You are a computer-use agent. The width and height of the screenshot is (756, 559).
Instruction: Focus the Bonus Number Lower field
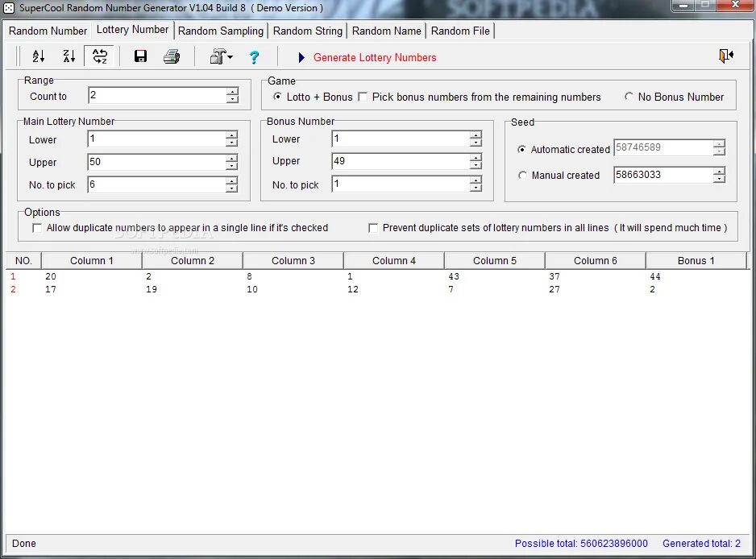401,139
